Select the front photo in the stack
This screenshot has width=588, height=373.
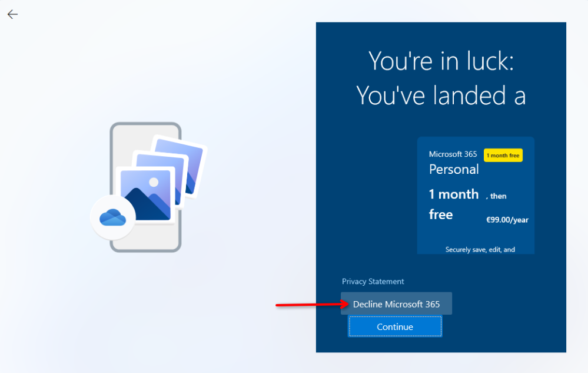(145, 189)
